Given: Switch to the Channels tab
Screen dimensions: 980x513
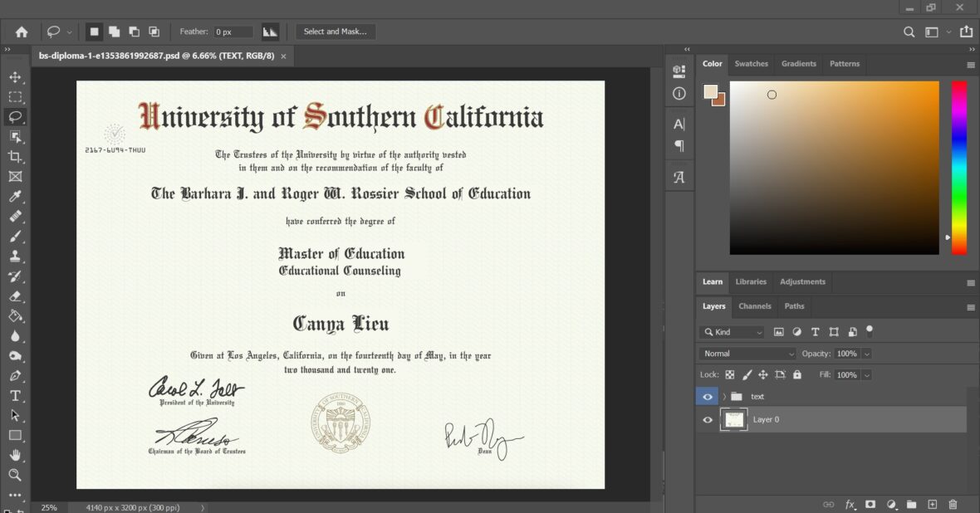Looking at the screenshot, I should [754, 306].
